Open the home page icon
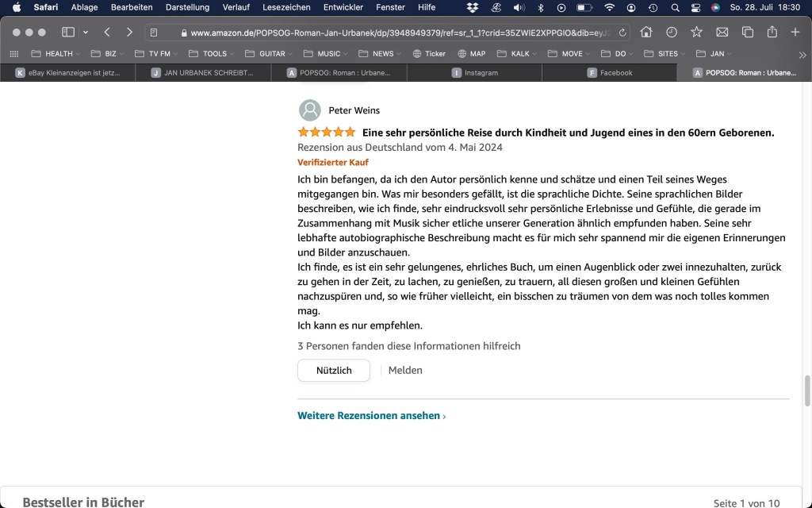Image resolution: width=812 pixels, height=508 pixels. coord(646,33)
